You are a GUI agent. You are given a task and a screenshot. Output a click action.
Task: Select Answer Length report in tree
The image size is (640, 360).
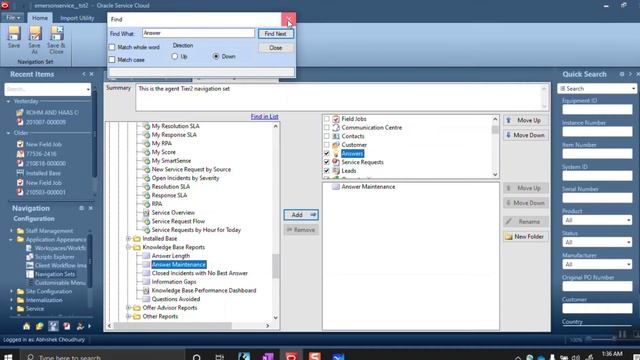[171, 256]
